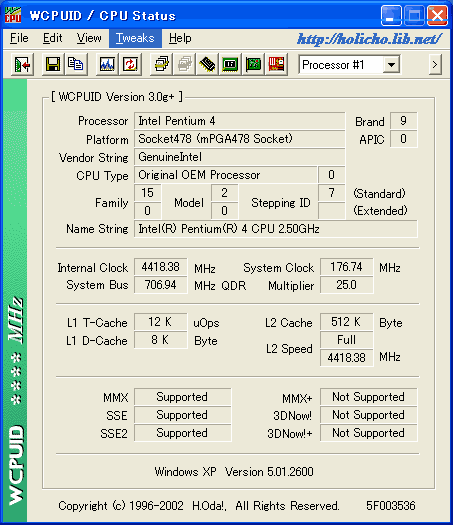Image resolution: width=453 pixels, height=525 pixels.
Task: Open the Processor #1 dropdown
Action: click(391, 65)
